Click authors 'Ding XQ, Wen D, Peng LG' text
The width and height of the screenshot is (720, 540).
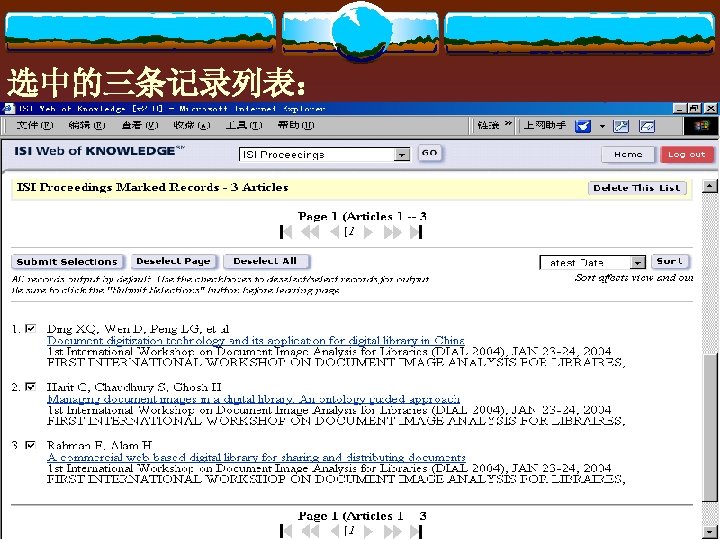pos(138,329)
